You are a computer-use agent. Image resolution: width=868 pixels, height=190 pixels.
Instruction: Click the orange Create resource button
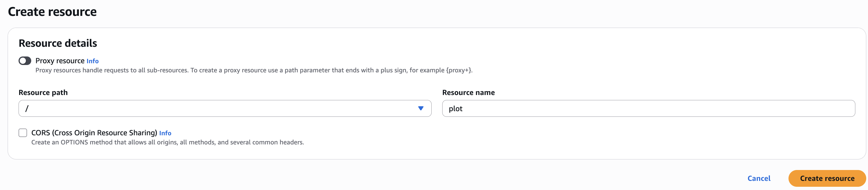point(827,178)
